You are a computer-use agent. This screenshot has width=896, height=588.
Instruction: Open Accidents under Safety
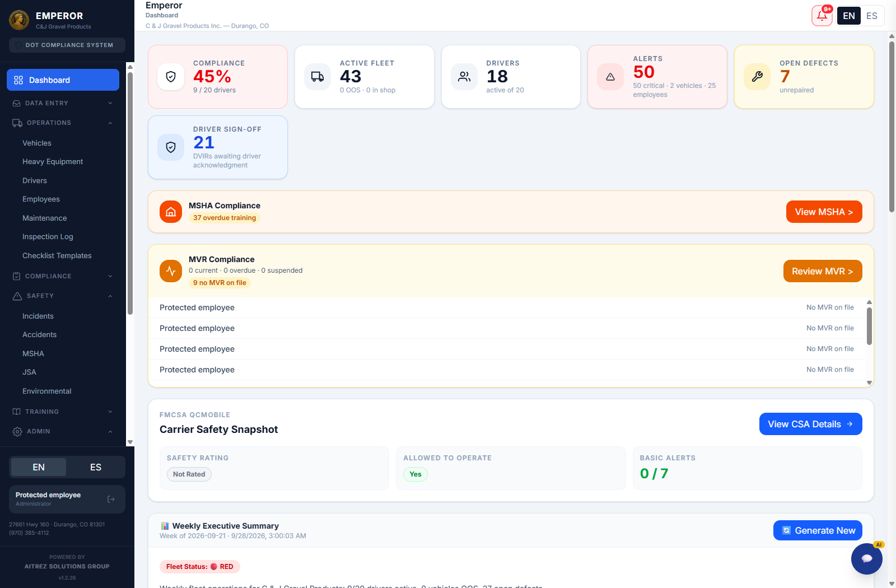(x=39, y=335)
